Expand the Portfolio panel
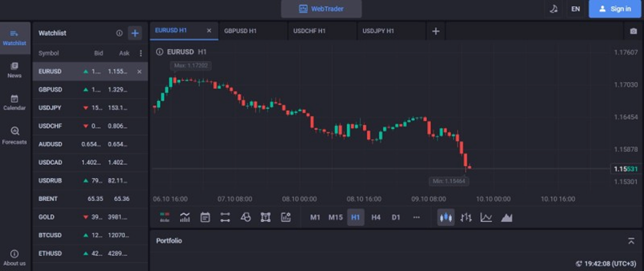Viewport: 644px width, 271px height. [631, 241]
